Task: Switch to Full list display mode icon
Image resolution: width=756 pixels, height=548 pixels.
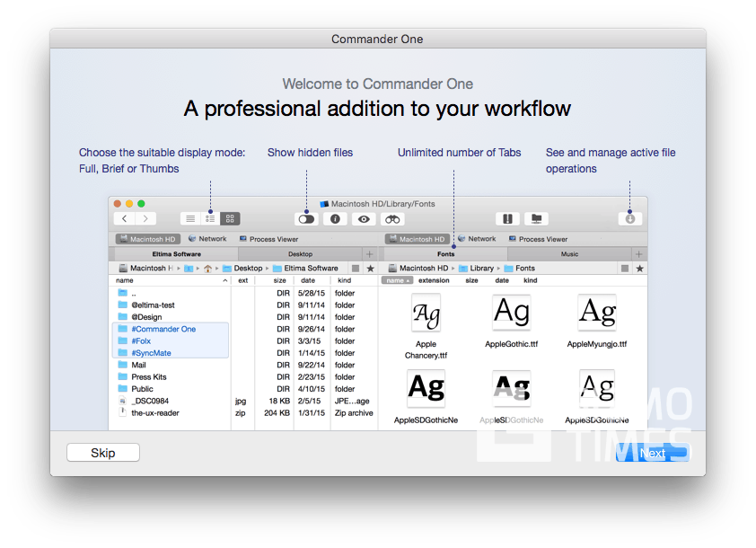Action: [x=190, y=218]
